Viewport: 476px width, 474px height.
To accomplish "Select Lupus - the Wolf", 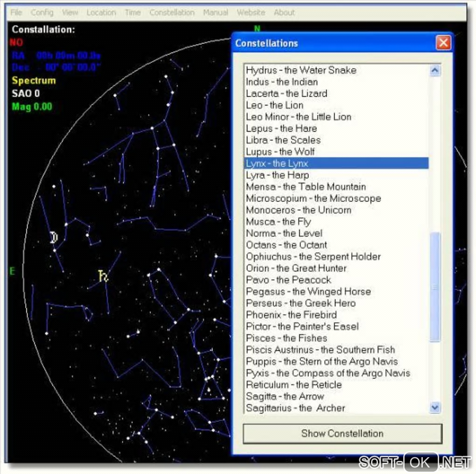I will tap(336, 152).
